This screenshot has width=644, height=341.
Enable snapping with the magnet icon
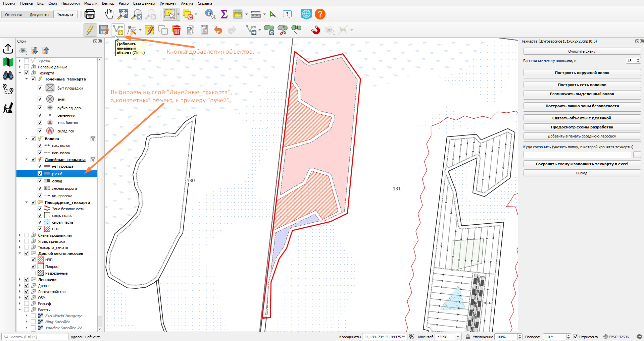pos(315,30)
